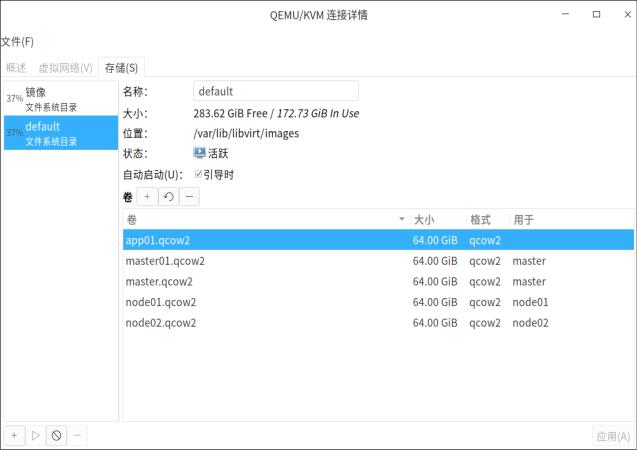
Task: Open the 文件(F) menu
Action: pos(17,41)
